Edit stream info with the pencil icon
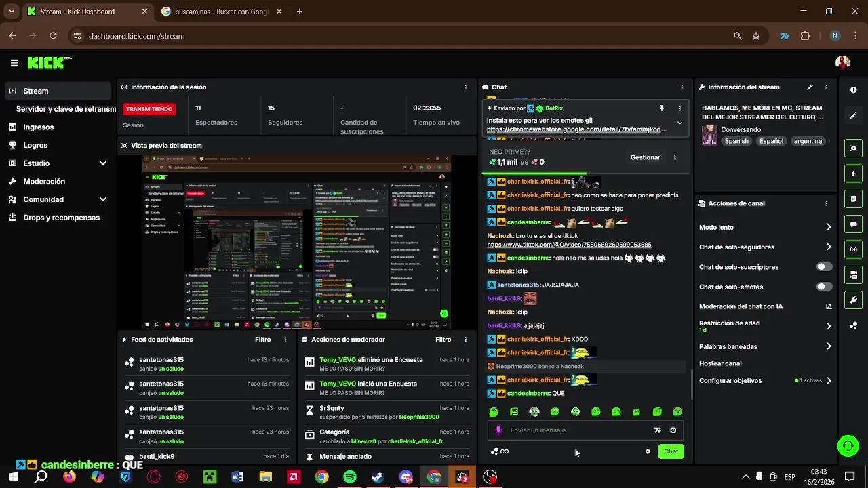The image size is (868, 488). pos(810,87)
